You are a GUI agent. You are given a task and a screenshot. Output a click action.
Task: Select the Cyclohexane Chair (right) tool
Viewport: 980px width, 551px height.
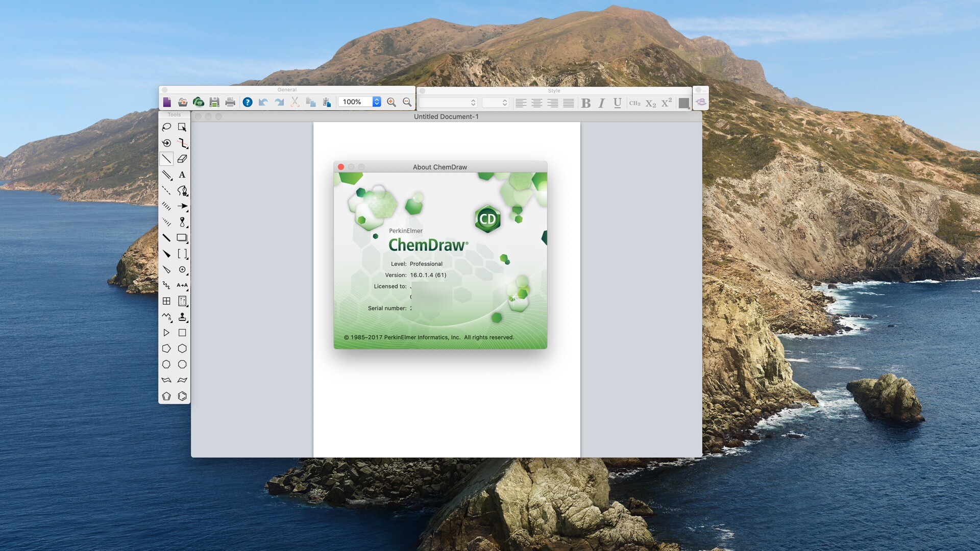pos(182,380)
